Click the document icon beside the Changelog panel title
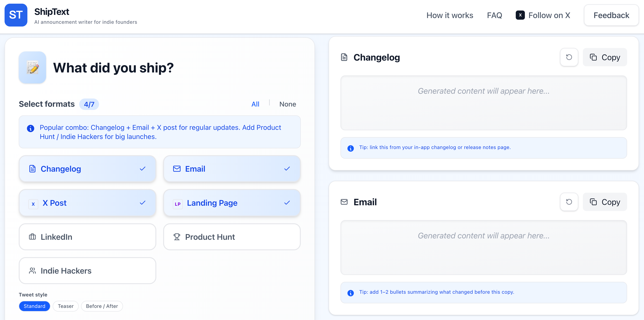The width and height of the screenshot is (644, 320). tap(344, 57)
